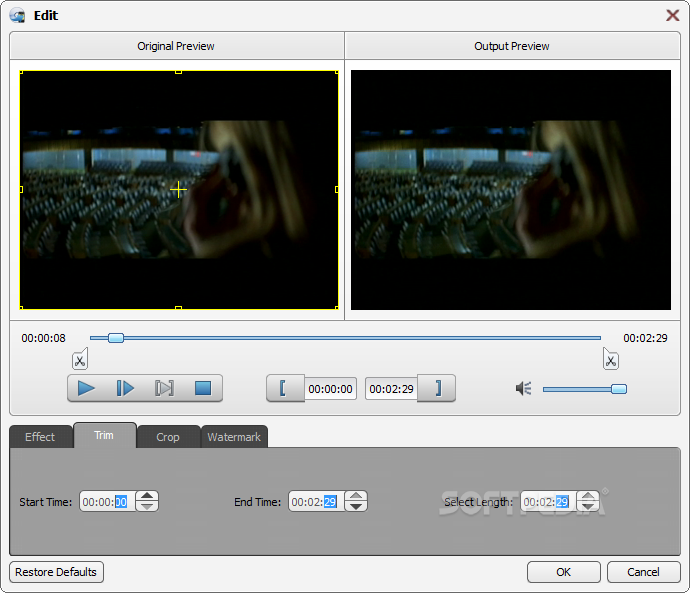690x593 pixels.
Task: Mute audio with the speaker icon
Action: click(x=523, y=388)
